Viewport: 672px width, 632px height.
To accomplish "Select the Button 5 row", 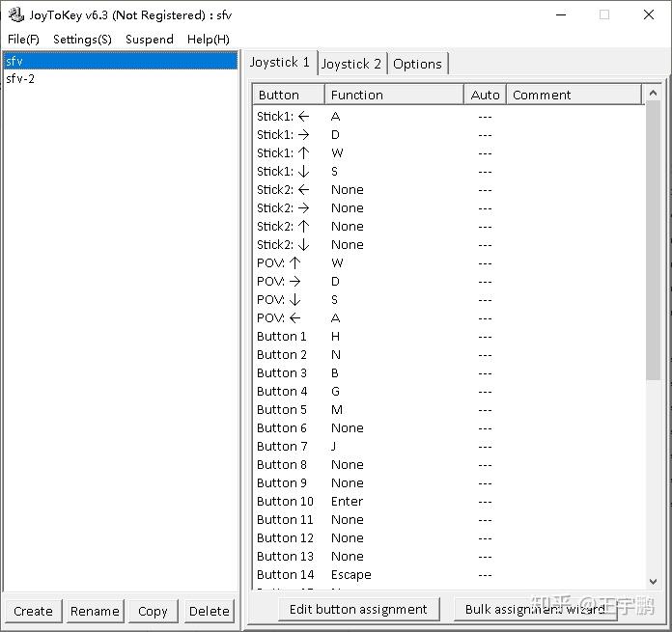I will 449,410.
